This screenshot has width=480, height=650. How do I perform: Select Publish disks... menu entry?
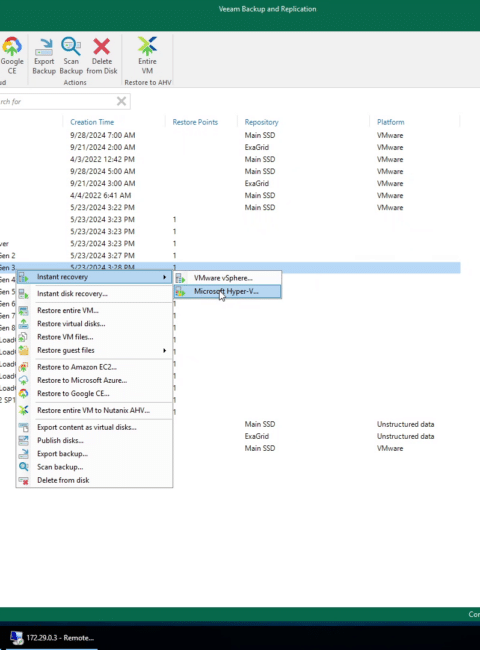point(94,440)
